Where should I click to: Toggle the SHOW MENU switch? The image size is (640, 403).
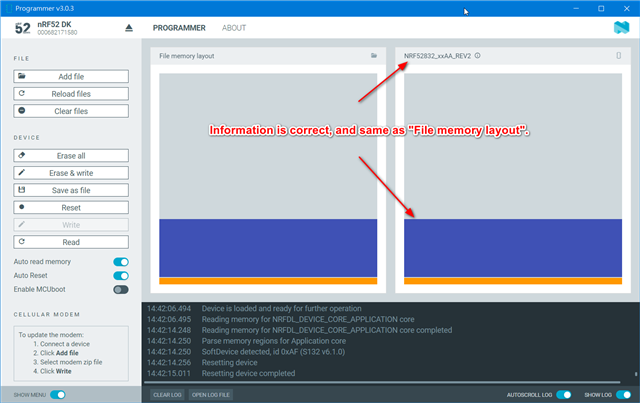point(58,395)
